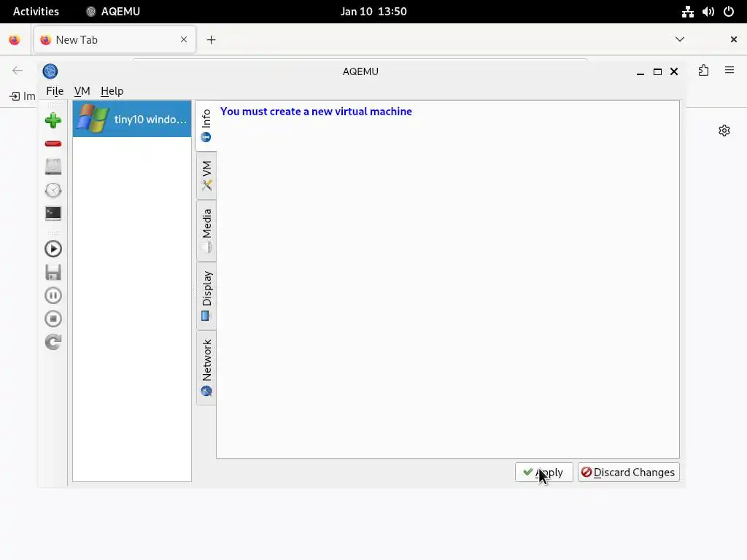Minimize the AQEMU window

click(x=640, y=72)
